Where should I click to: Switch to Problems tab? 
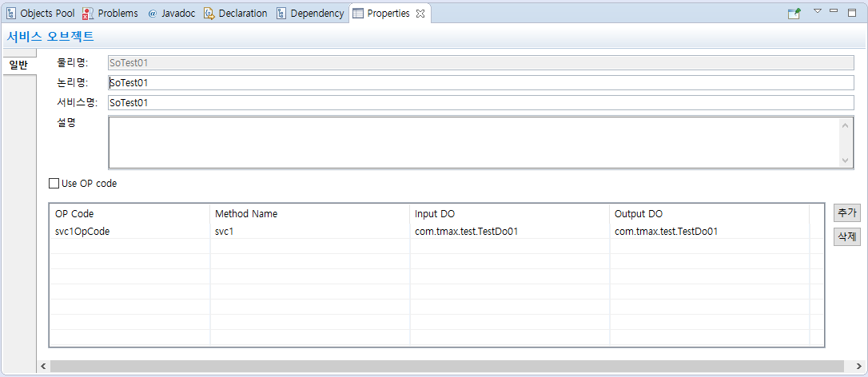coord(109,14)
